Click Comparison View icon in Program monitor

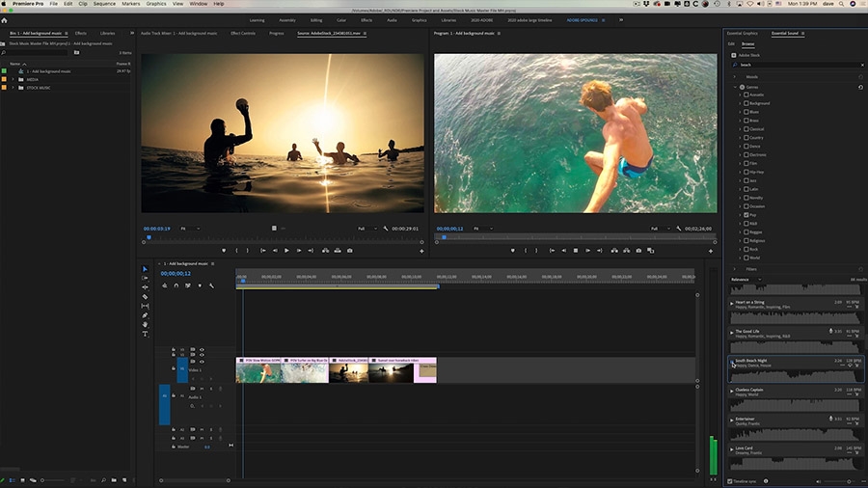coord(651,251)
